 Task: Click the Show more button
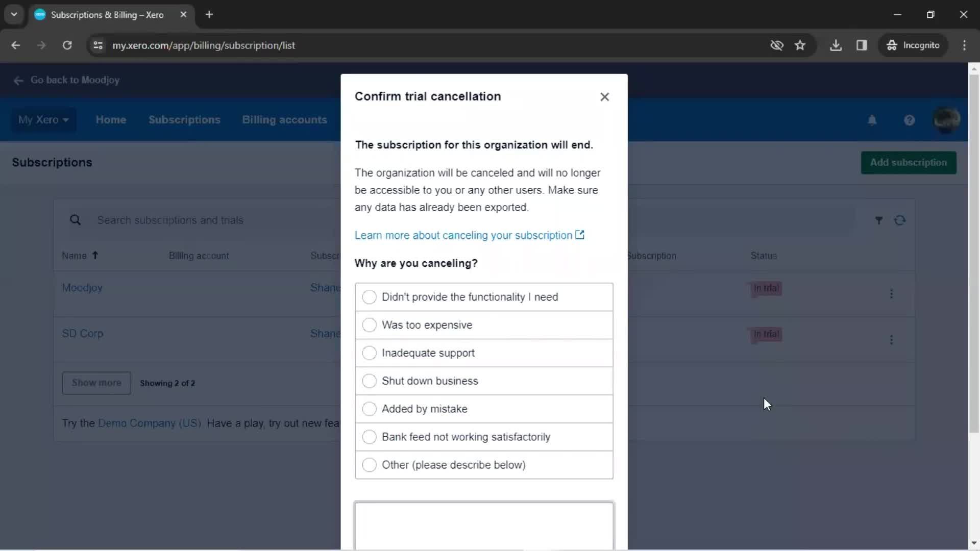pos(96,383)
